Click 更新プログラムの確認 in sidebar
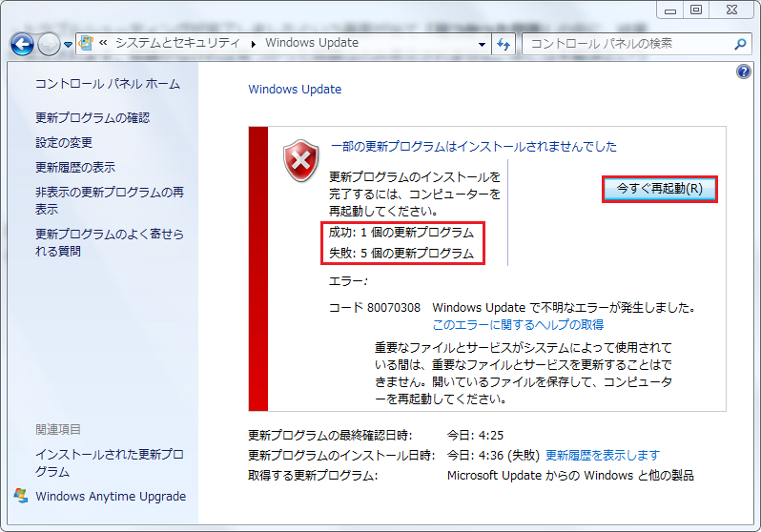The width and height of the screenshot is (761, 532). tap(93, 118)
